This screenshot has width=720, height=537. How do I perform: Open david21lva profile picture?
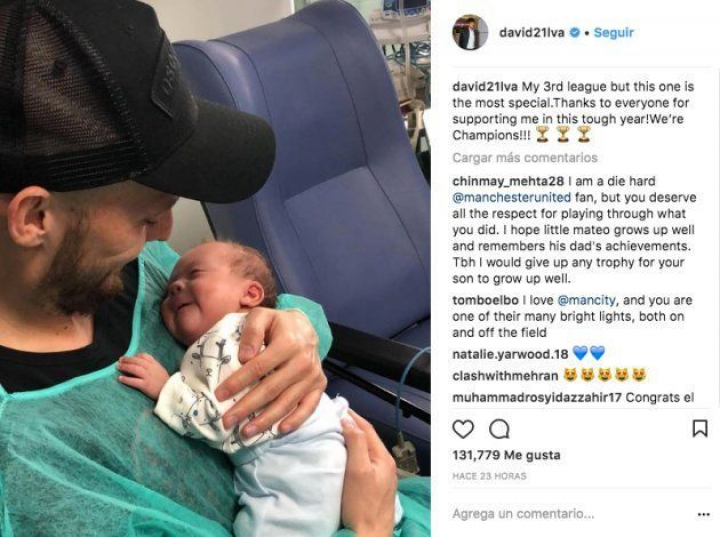point(470,32)
